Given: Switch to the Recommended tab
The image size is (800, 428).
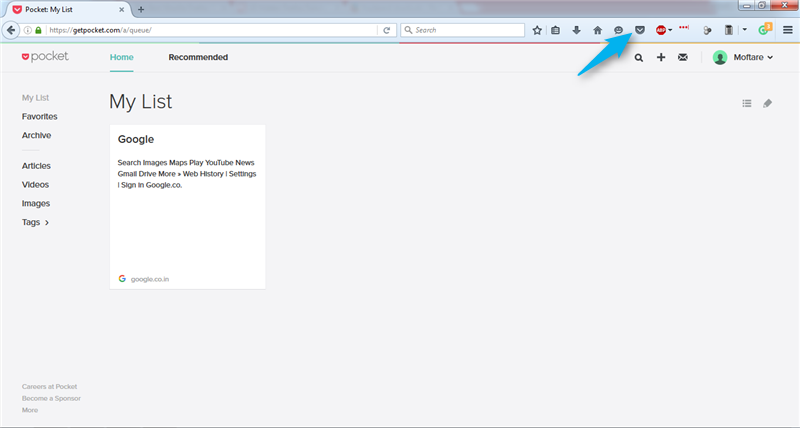Looking at the screenshot, I should (198, 57).
